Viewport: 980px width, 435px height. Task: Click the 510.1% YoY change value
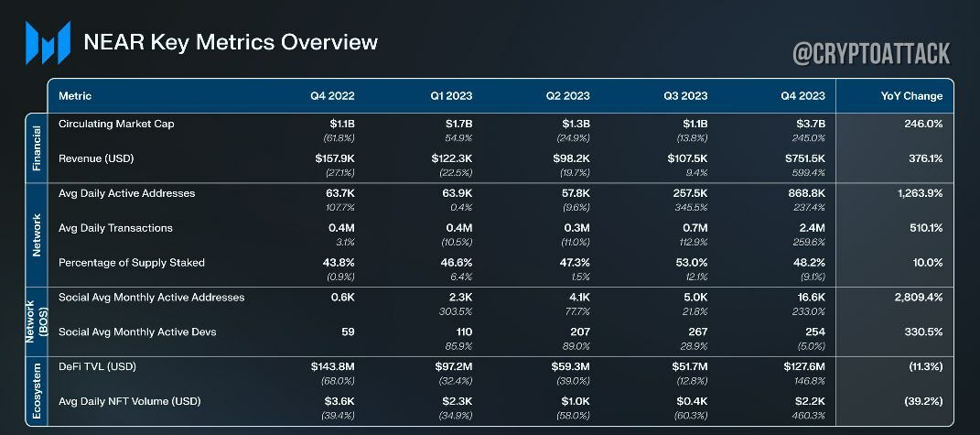pyautogui.click(x=926, y=228)
